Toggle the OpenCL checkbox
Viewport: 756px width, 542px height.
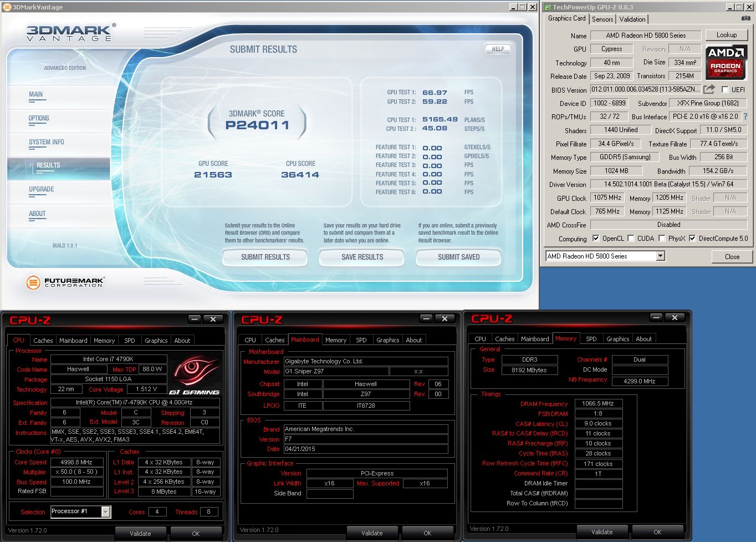coord(596,239)
